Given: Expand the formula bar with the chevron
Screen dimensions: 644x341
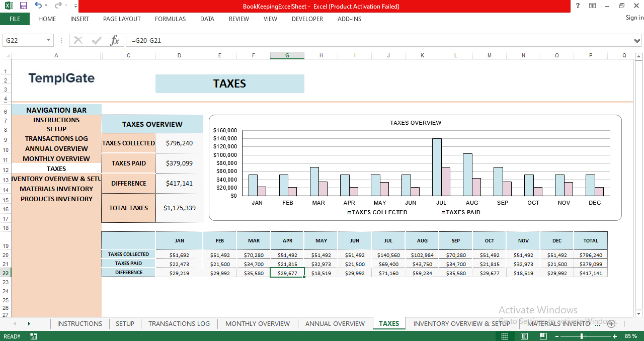Looking at the screenshot, I should [637, 40].
